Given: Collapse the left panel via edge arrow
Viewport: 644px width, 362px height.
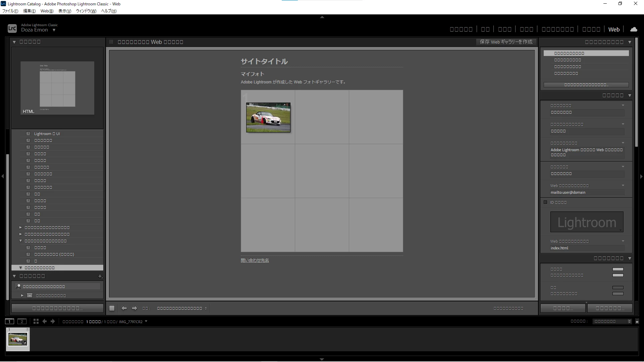Looking at the screenshot, I should [3, 176].
